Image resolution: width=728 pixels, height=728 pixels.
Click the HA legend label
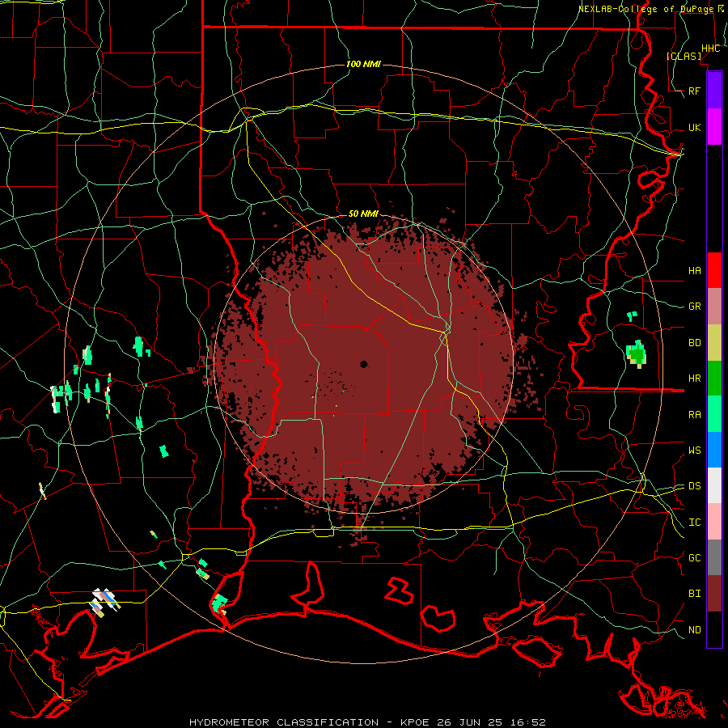(x=694, y=271)
